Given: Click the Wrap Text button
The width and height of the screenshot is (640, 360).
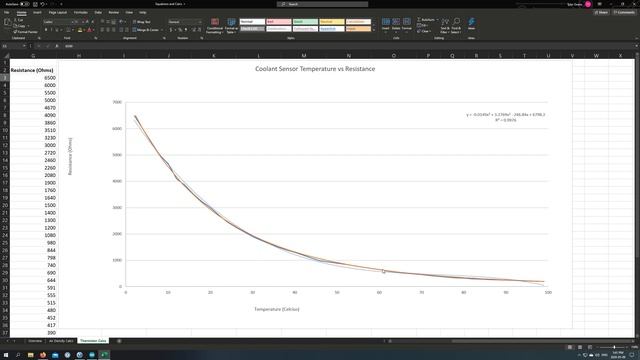Looking at the screenshot, I should click(x=142, y=22).
